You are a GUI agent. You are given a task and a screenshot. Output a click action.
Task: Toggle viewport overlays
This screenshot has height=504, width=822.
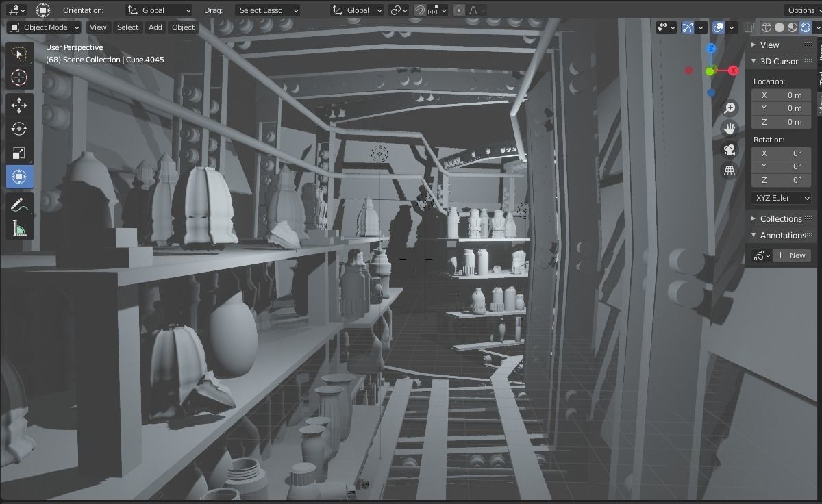(719, 27)
